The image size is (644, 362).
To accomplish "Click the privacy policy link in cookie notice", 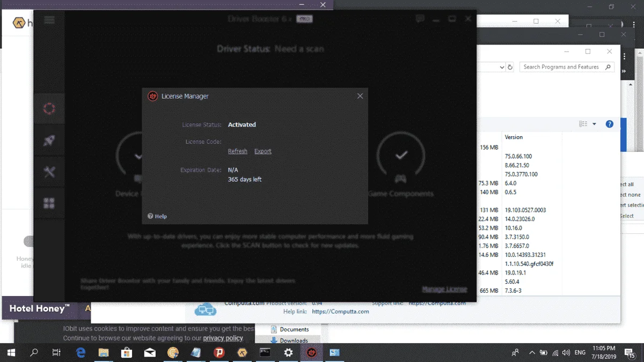I will point(223,338).
